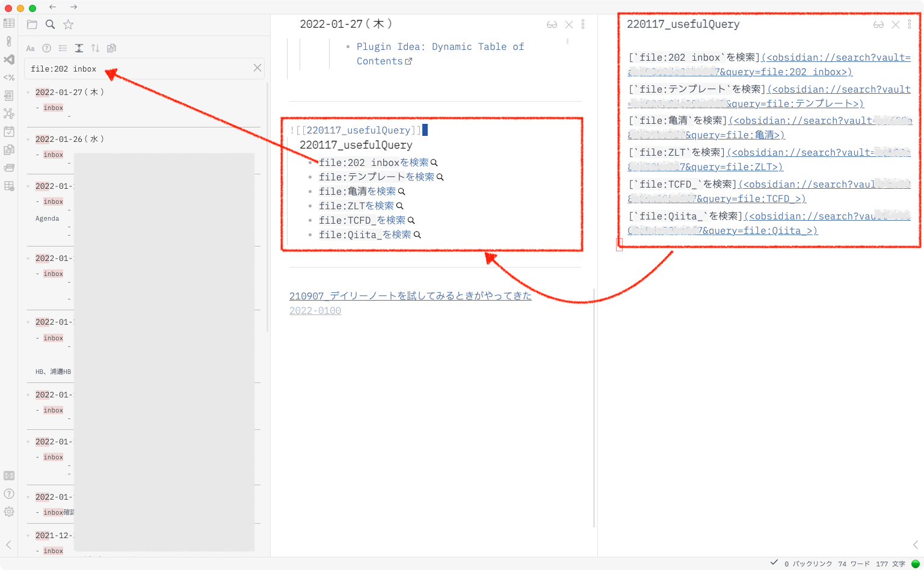The width and height of the screenshot is (924, 570).
Task: Toggle explain search term option
Action: pos(46,48)
